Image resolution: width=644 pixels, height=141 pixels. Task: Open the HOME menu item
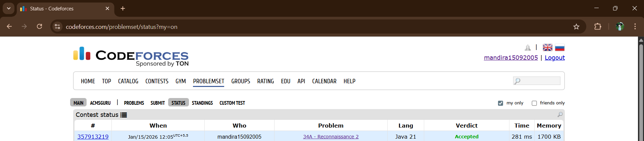click(x=88, y=81)
